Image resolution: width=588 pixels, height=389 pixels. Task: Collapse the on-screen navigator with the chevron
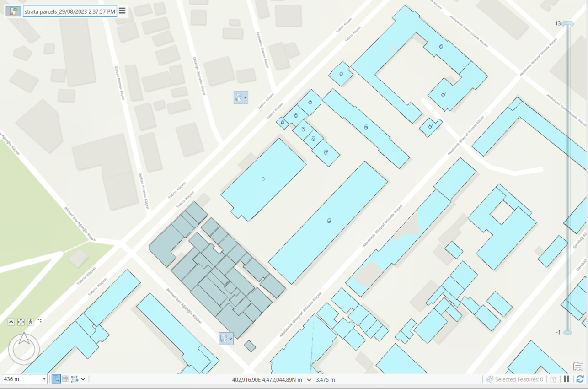pos(11,322)
